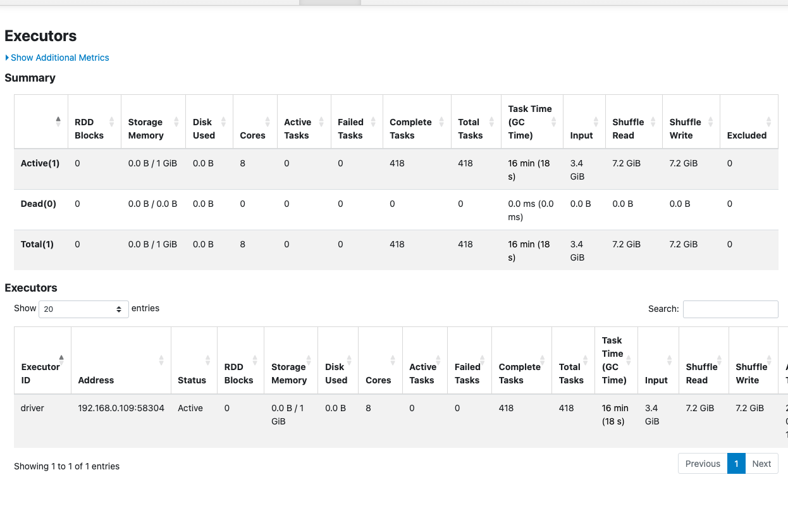This screenshot has width=788, height=532.
Task: Sort summary by Storage Memory sort icon
Action: click(x=176, y=122)
